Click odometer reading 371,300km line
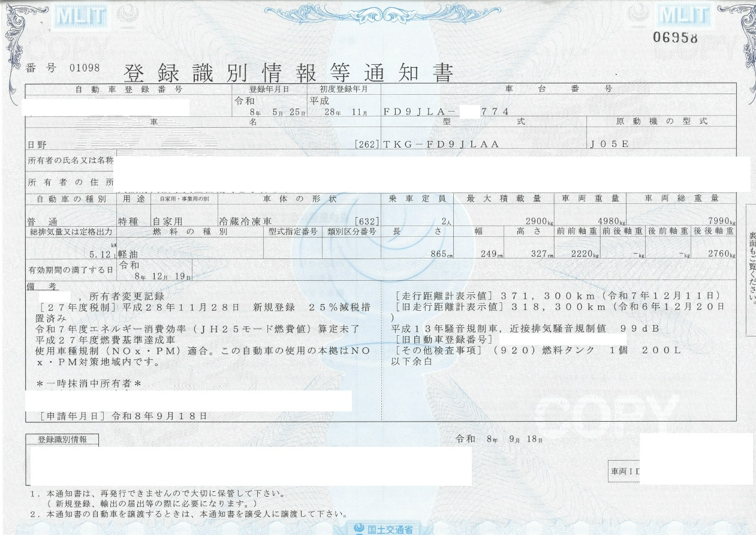 click(558, 296)
